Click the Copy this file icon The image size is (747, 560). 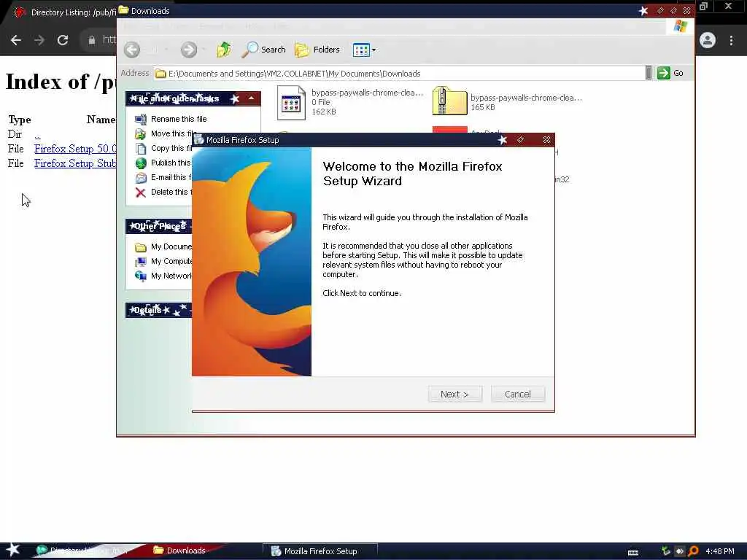tap(141, 149)
